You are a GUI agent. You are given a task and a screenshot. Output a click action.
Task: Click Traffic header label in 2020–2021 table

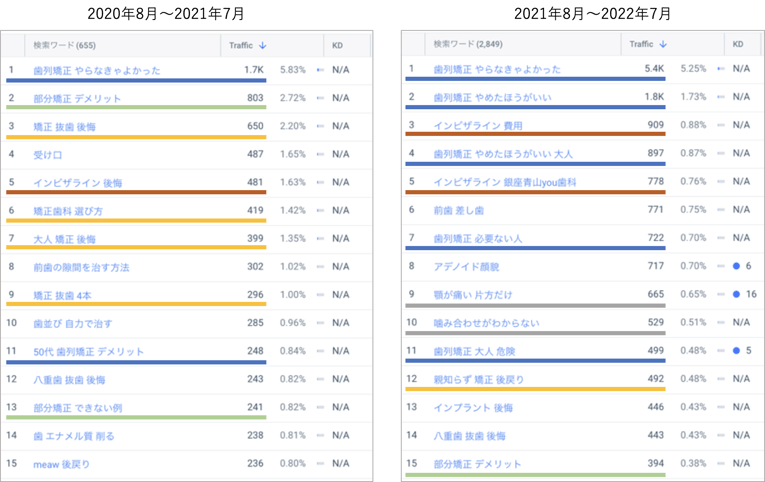coord(241,45)
